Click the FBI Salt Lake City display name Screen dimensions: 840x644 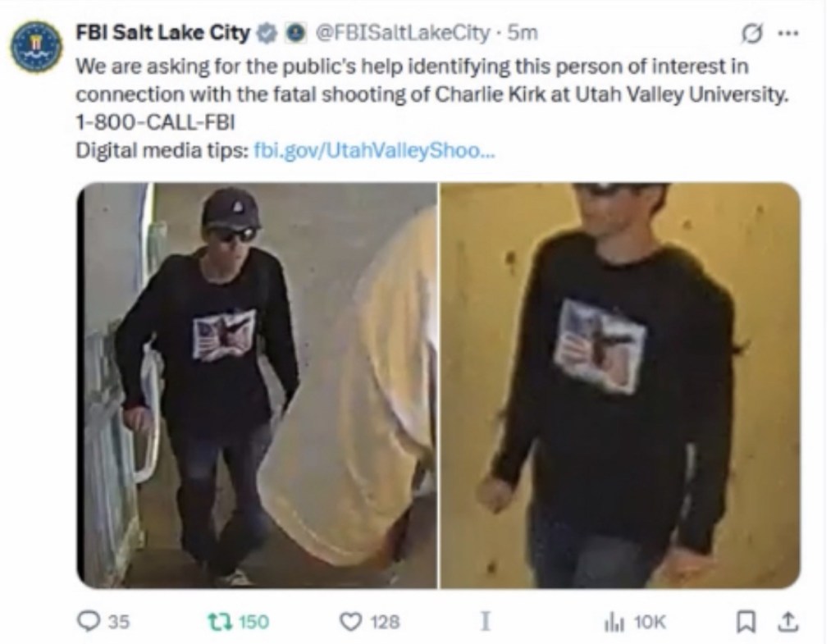pos(163,33)
